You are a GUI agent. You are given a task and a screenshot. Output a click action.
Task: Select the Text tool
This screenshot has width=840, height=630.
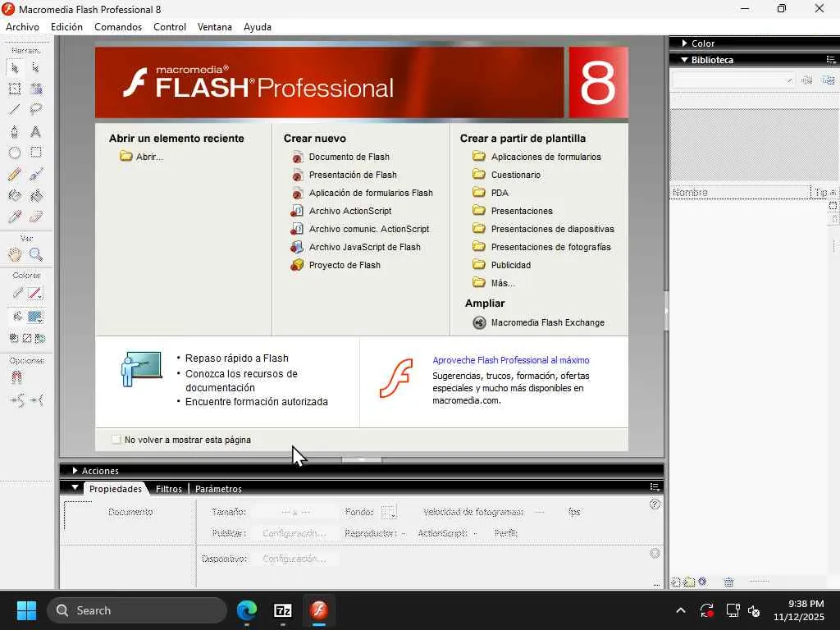pyautogui.click(x=35, y=131)
